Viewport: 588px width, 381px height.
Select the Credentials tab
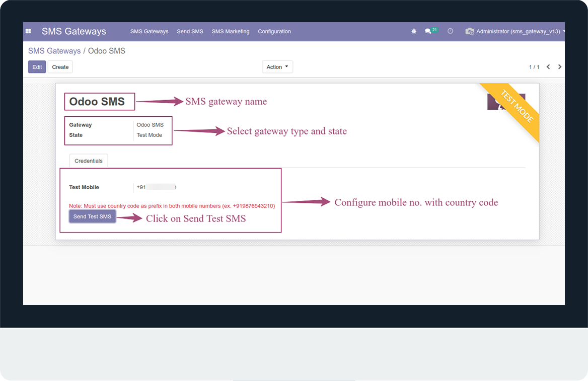pyautogui.click(x=89, y=161)
